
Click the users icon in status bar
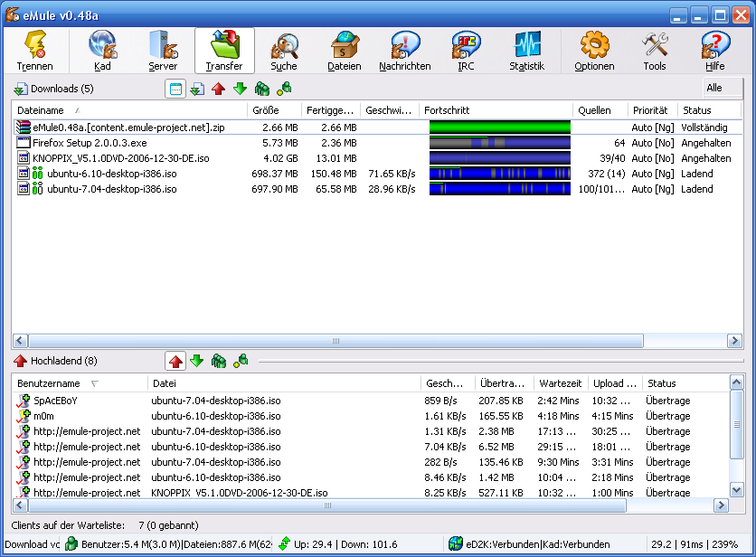click(x=71, y=544)
